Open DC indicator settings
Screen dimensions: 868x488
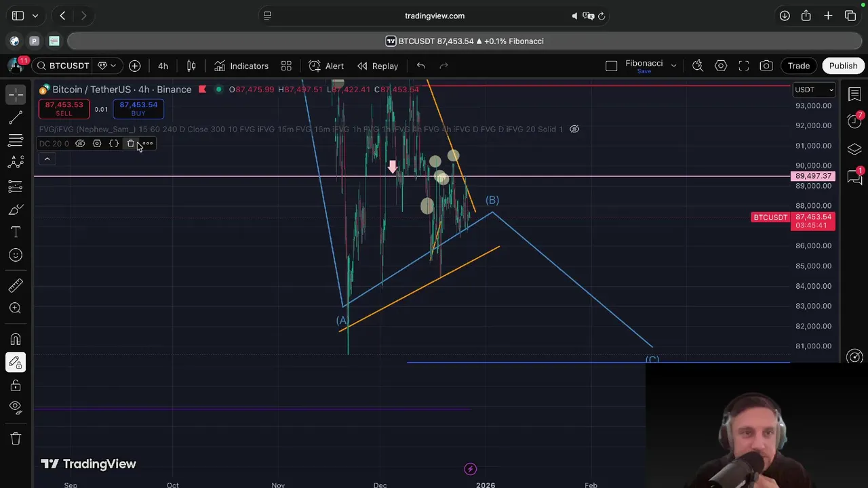[97, 144]
